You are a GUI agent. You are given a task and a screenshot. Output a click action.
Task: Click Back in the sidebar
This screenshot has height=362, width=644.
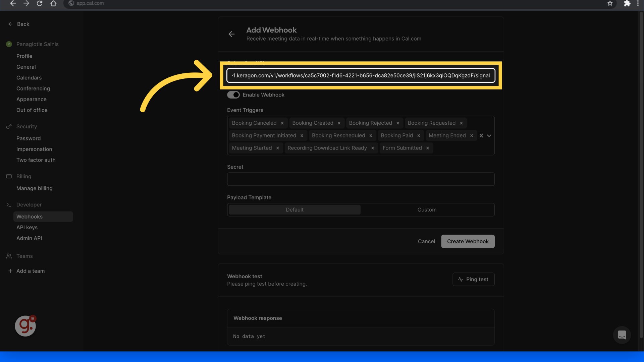click(x=19, y=24)
